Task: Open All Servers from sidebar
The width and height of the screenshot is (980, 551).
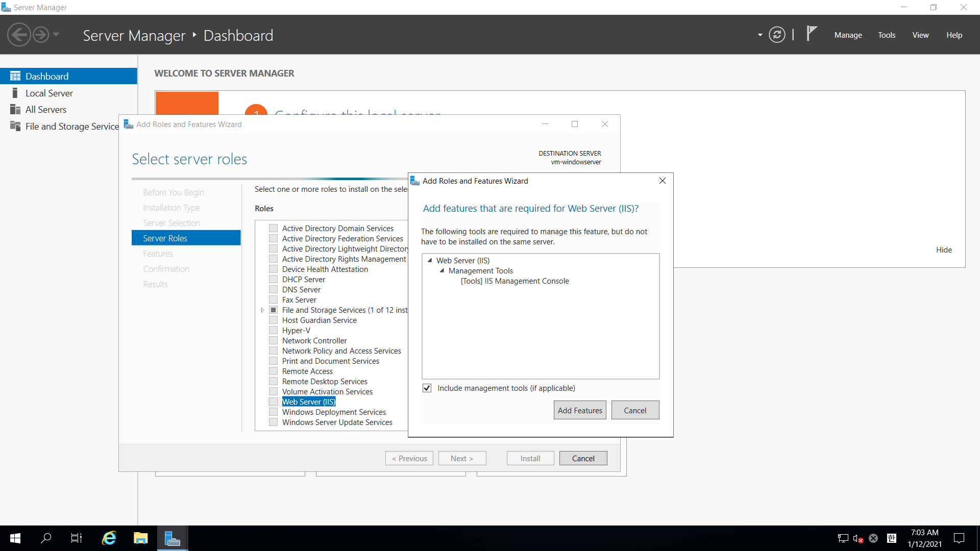Action: pyautogui.click(x=46, y=110)
